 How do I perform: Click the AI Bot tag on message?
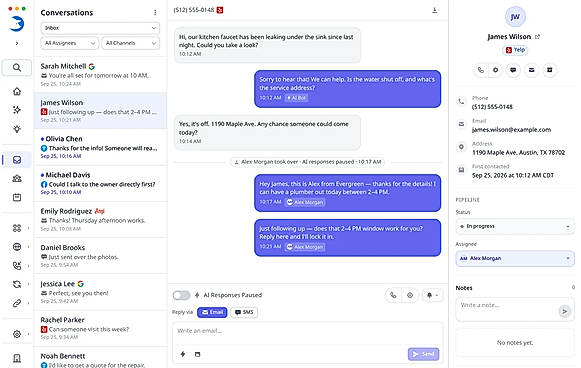(296, 98)
